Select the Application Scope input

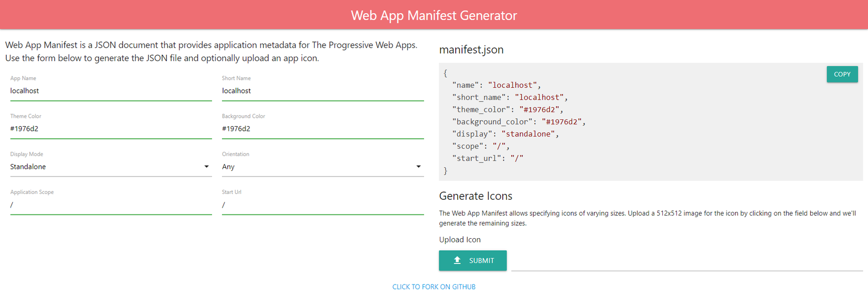(x=110, y=205)
